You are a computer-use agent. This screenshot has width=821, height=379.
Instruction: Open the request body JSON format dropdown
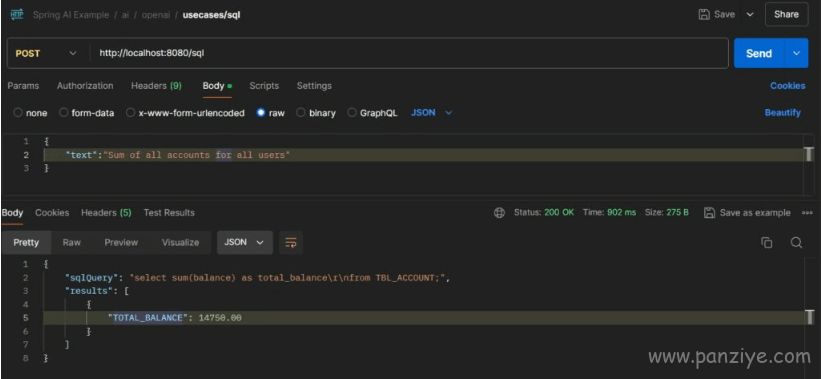pyautogui.click(x=431, y=113)
